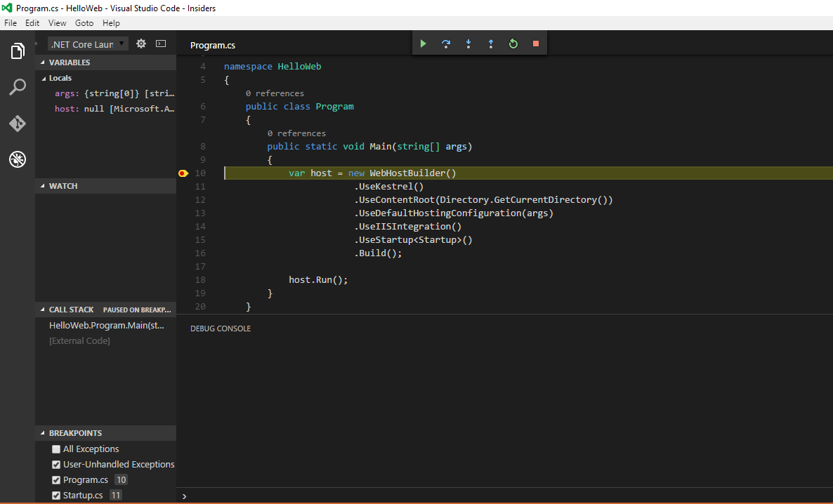Image resolution: width=833 pixels, height=504 pixels.
Task: Open the Git source control view
Action: 18,124
